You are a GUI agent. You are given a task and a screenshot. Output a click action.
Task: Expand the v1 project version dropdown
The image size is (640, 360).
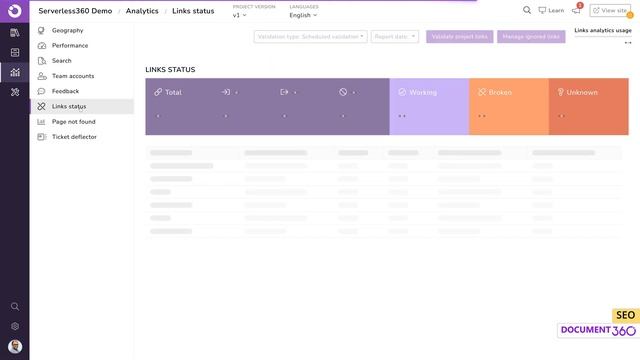pos(240,15)
